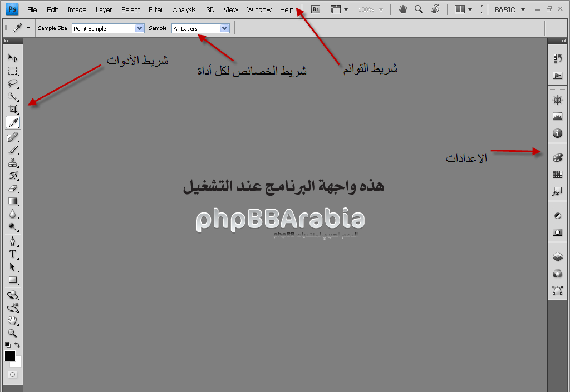Image resolution: width=570 pixels, height=392 pixels.
Task: Open the Histogram panel icon
Action: 557,117
